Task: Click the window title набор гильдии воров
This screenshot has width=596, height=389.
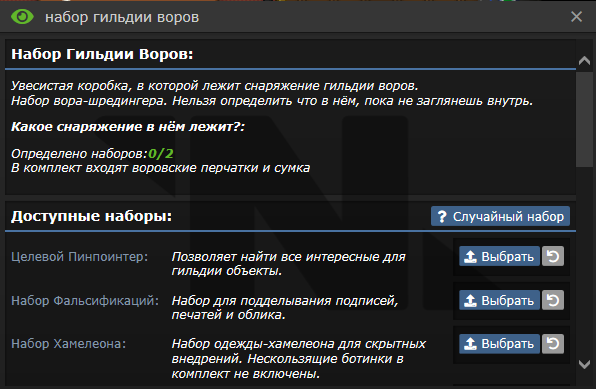Action: click(122, 17)
